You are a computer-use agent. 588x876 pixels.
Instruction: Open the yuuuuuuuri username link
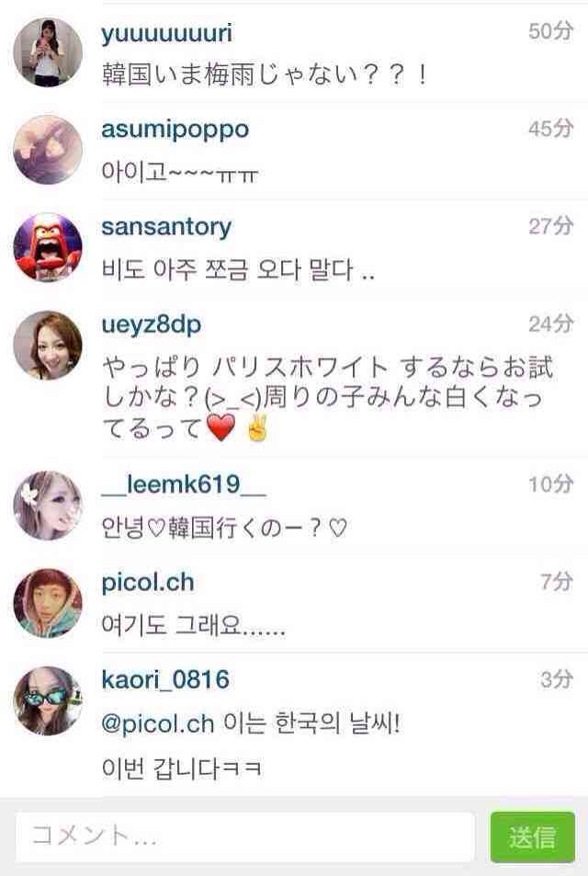pos(166,33)
